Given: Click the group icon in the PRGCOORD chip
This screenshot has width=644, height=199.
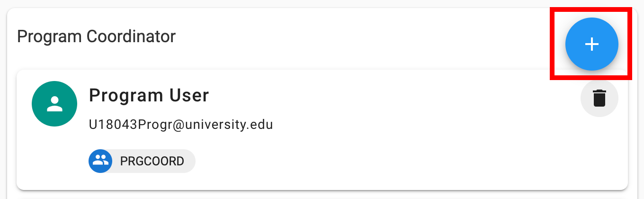Looking at the screenshot, I should 100,161.
